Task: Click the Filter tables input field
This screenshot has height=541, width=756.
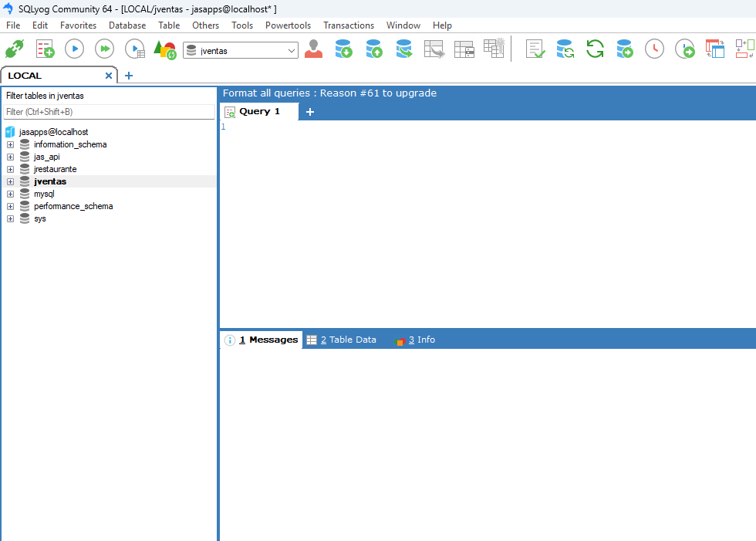Action: coord(109,112)
